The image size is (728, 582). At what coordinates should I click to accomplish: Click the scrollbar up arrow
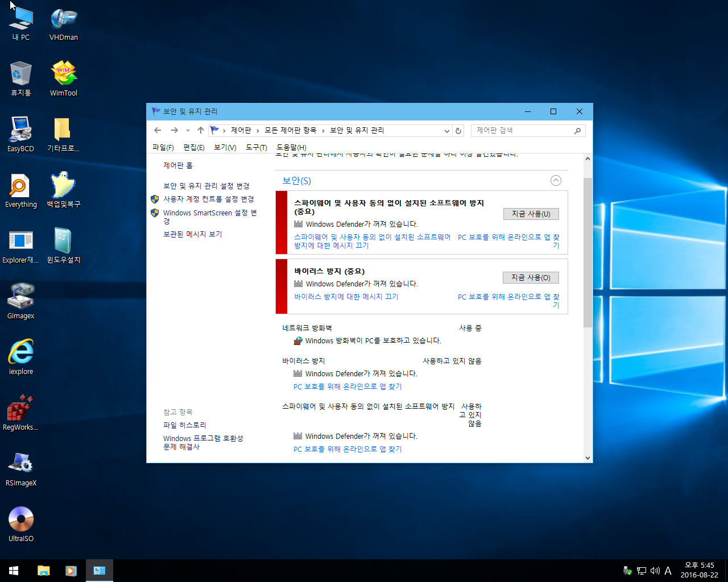pyautogui.click(x=588, y=159)
